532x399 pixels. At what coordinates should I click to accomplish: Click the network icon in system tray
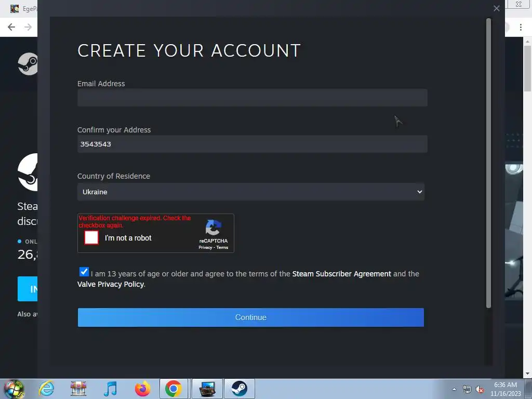[467, 390]
